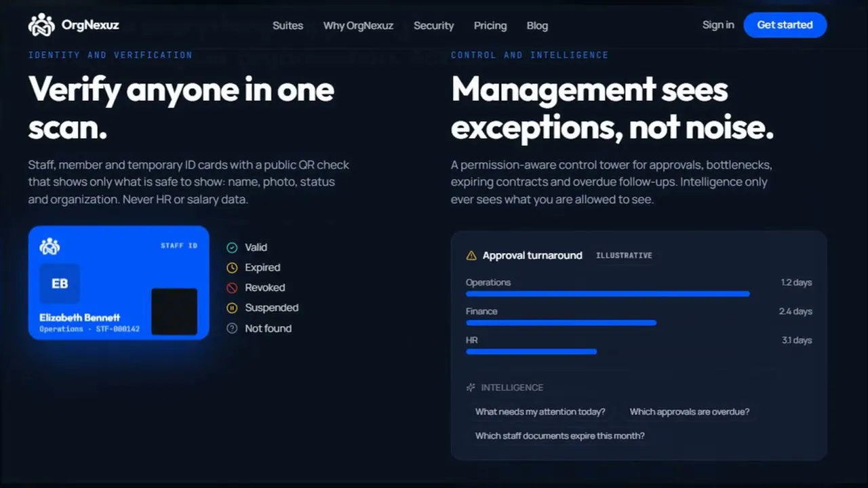Click the 'Identity and Verification' section label
This screenshot has height=488, width=868.
pos(110,55)
